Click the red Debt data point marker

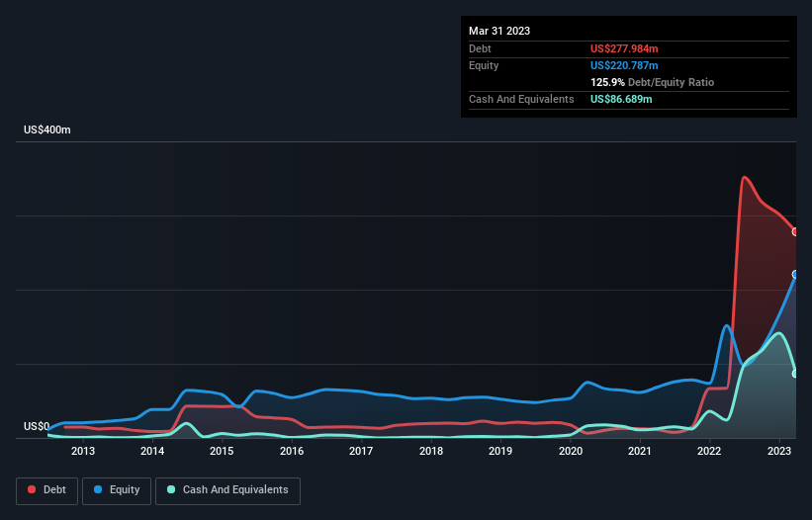tap(796, 231)
